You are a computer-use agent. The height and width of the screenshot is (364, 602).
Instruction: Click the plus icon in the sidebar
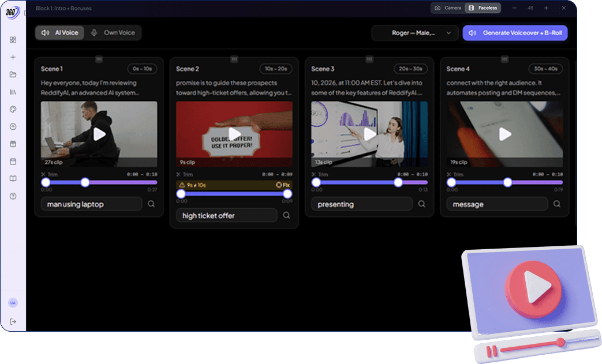coord(13,57)
